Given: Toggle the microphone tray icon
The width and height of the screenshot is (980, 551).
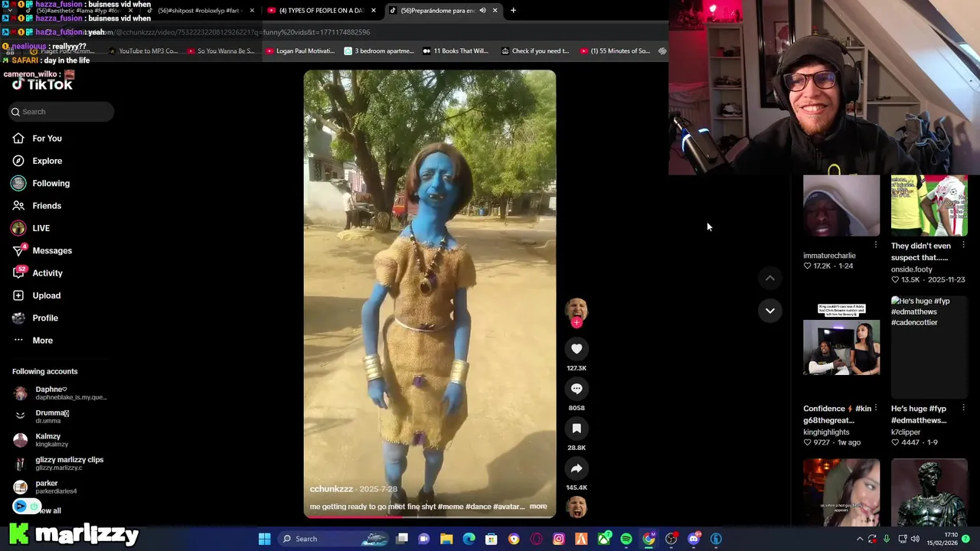Looking at the screenshot, I should (x=887, y=539).
